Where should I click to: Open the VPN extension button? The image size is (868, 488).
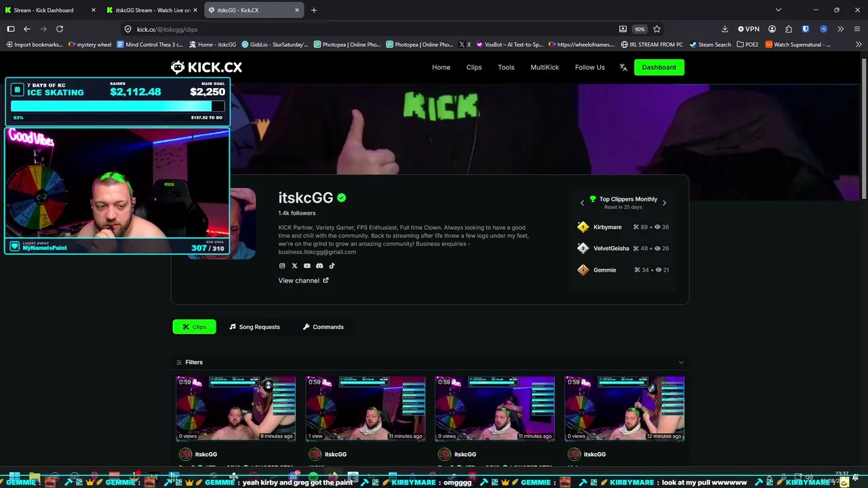coord(749,29)
